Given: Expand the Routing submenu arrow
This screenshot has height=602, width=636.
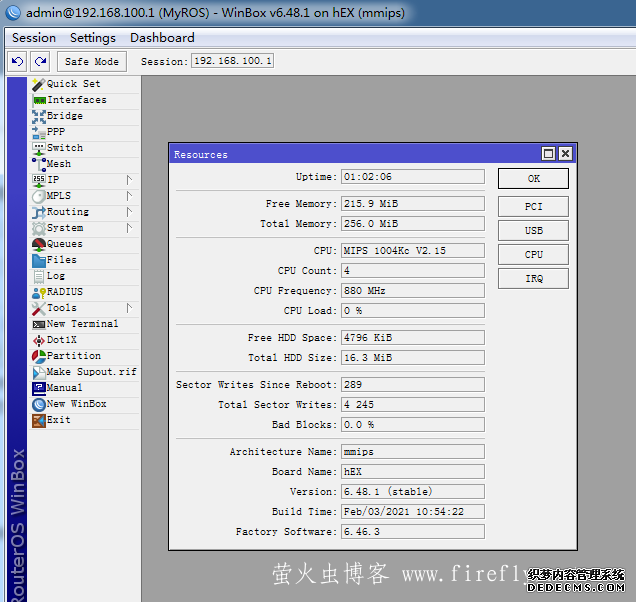Looking at the screenshot, I should point(129,212).
